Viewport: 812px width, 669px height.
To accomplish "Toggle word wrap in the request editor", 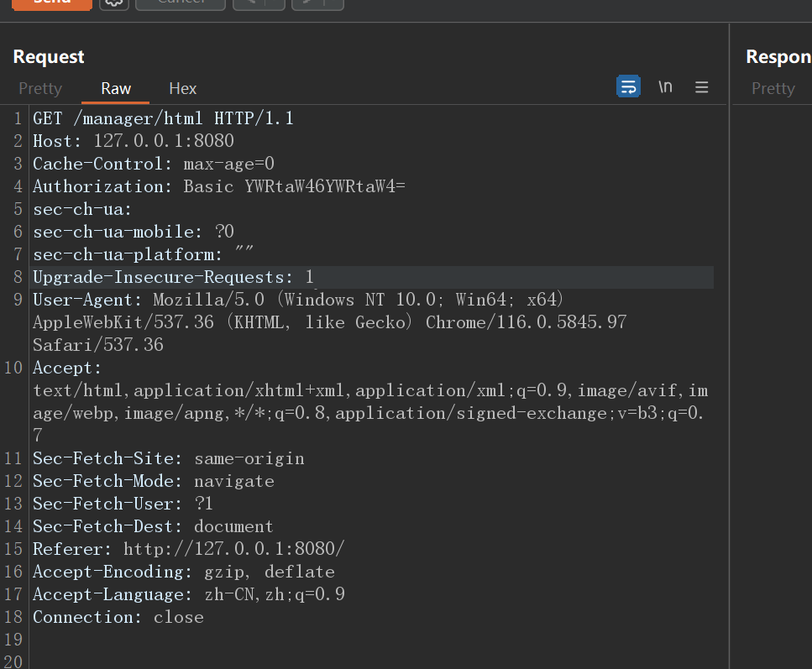I will pyautogui.click(x=628, y=86).
